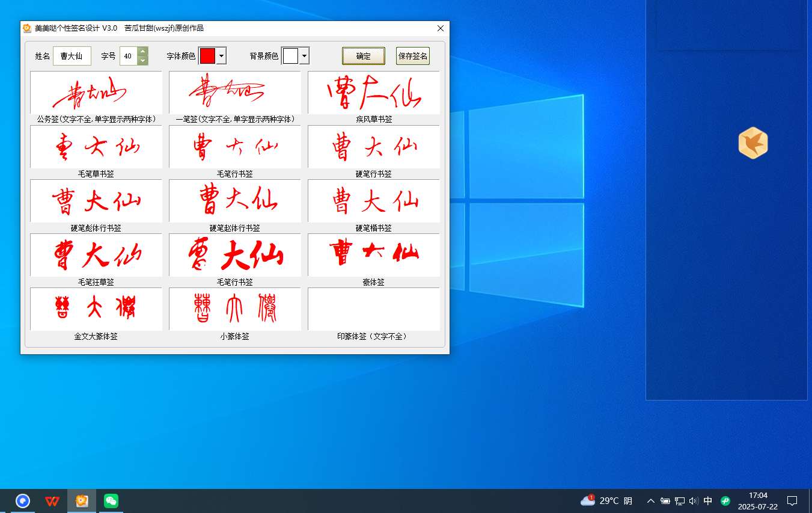
Task: Click the 硬笔楷书签 caption text
Action: coord(374,228)
